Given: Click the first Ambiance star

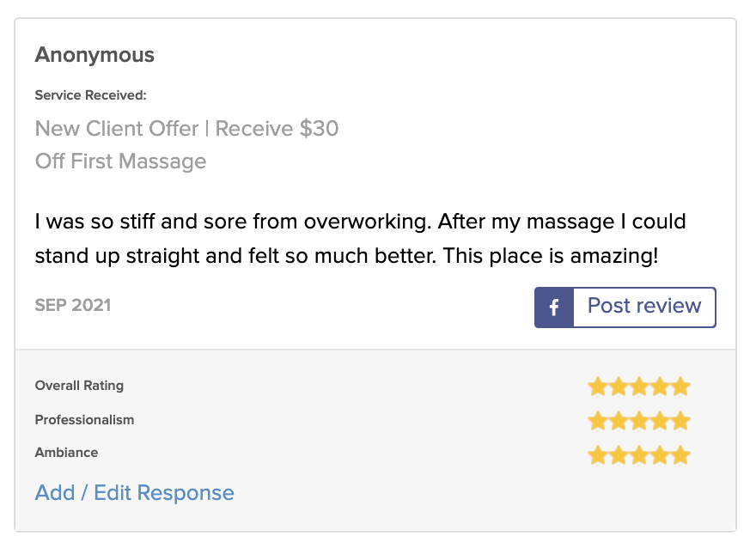Looking at the screenshot, I should click(598, 454).
